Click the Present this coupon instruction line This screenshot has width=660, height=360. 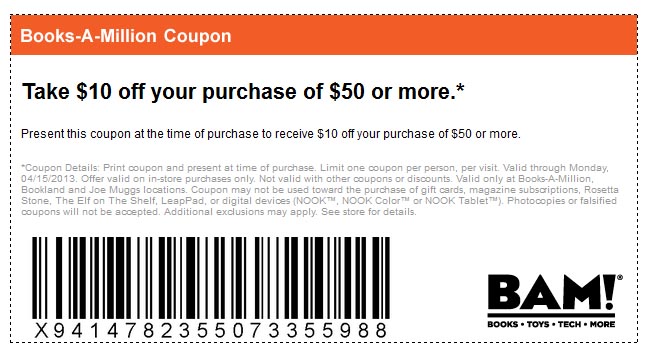tap(271, 134)
